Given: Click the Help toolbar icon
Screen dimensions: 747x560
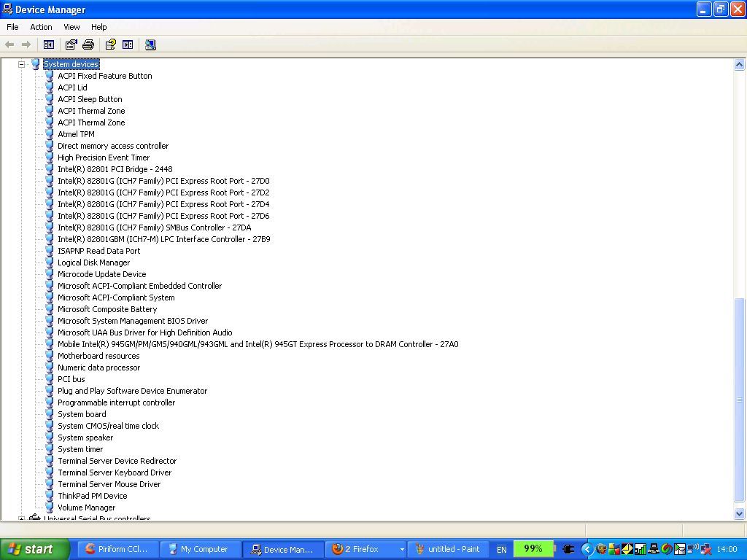Looking at the screenshot, I should (111, 44).
